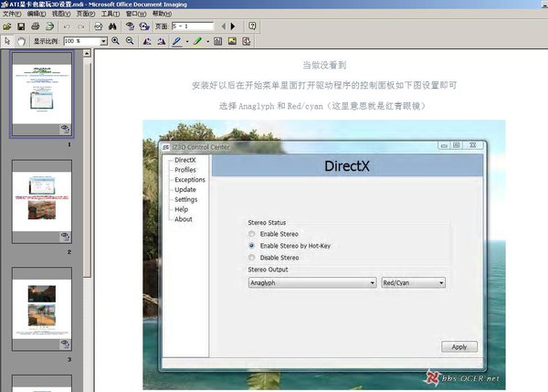Image resolution: width=548 pixels, height=392 pixels.
Task: Select the Disable Stereo radio button
Action: (x=251, y=258)
